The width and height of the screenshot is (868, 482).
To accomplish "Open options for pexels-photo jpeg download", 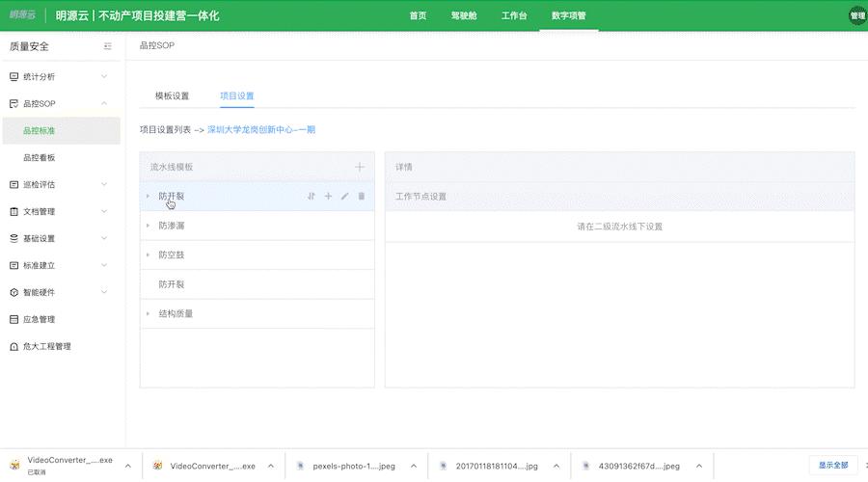I will [413, 466].
